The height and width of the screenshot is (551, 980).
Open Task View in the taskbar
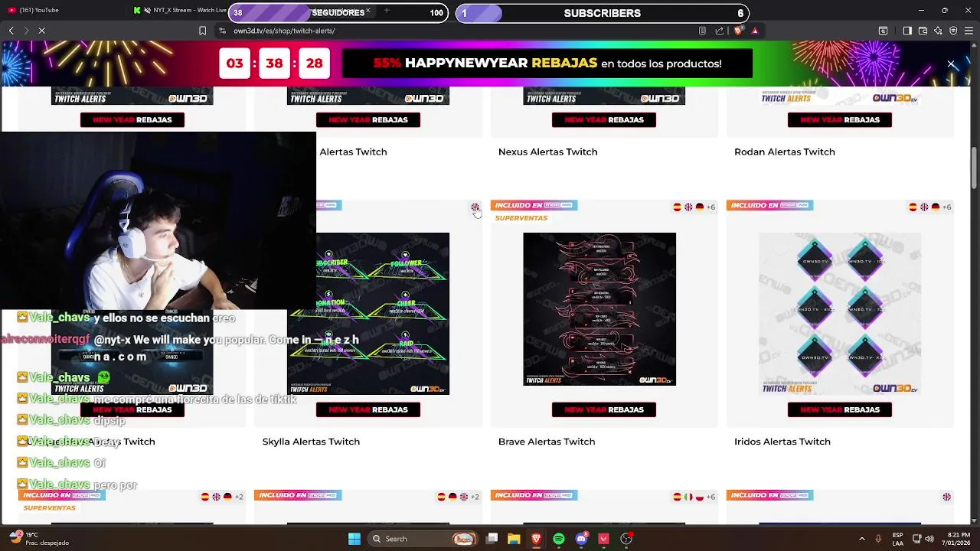coord(492,539)
